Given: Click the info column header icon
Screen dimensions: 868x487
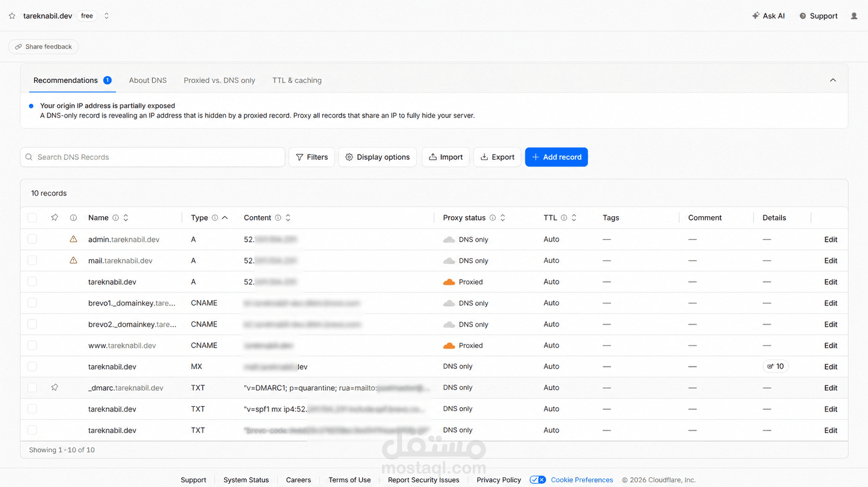Looking at the screenshot, I should 73,218.
